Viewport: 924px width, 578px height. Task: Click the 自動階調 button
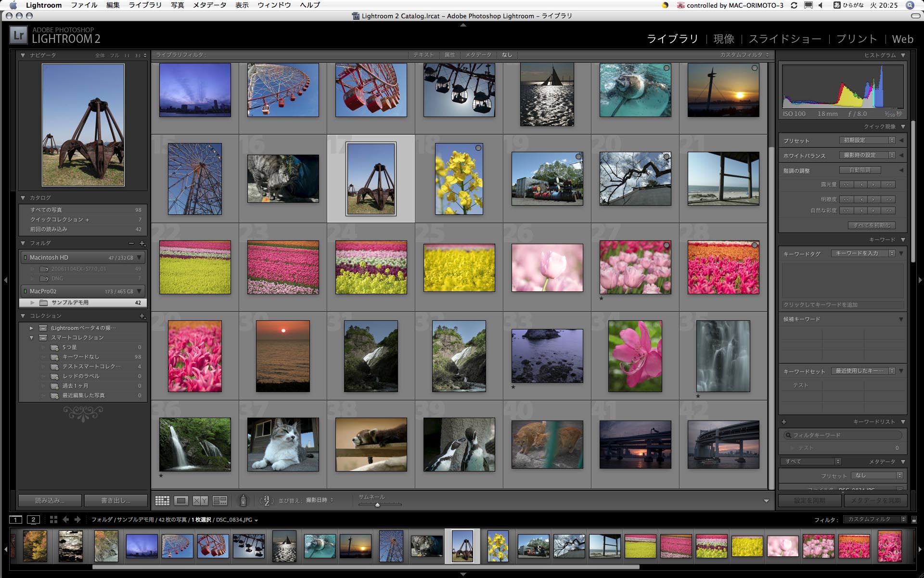pos(860,170)
